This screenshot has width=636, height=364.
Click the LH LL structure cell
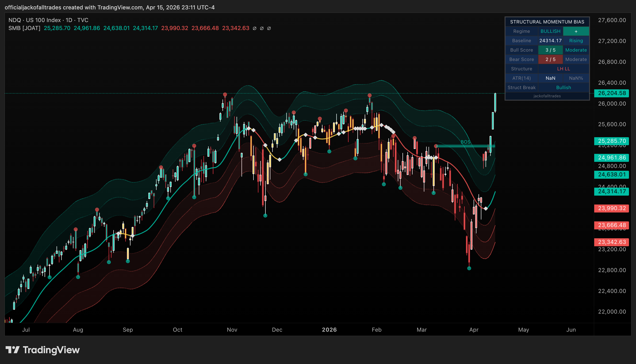563,69
